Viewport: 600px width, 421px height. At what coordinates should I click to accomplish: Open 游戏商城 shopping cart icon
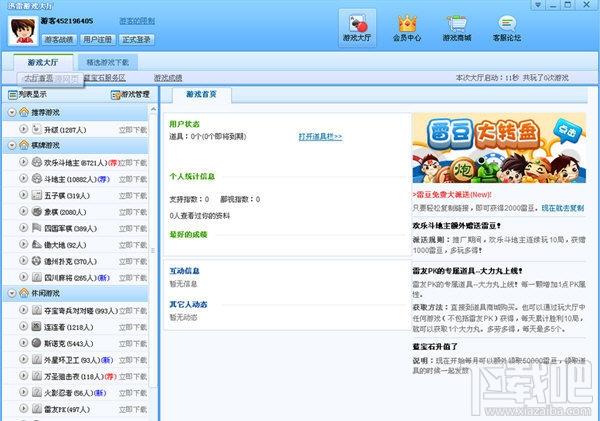(457, 28)
